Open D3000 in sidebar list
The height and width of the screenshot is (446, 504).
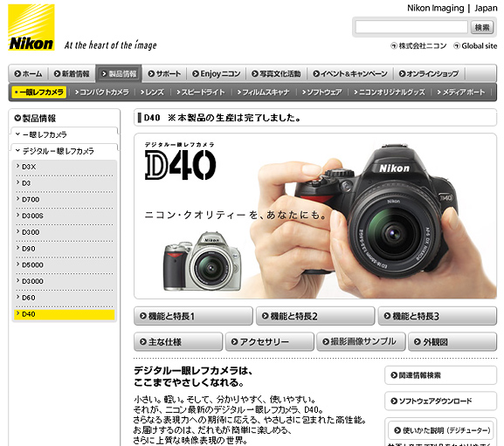coord(65,282)
